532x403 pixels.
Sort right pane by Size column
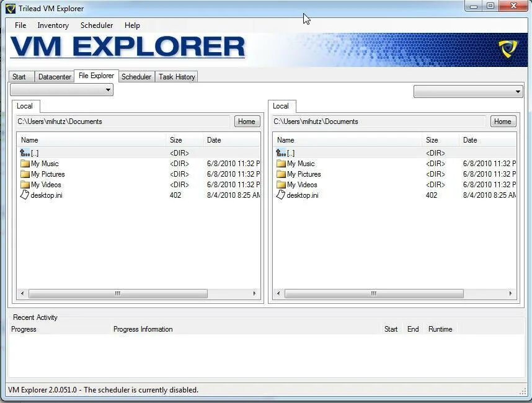441,140
